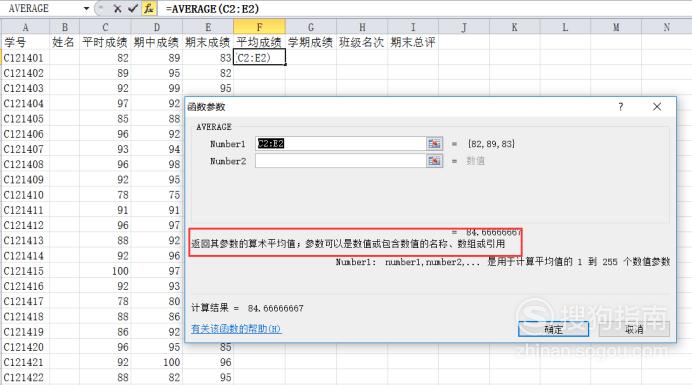Click in the formula bar text =AVERAGE(C2:E2)
692x385 pixels.
click(x=212, y=8)
